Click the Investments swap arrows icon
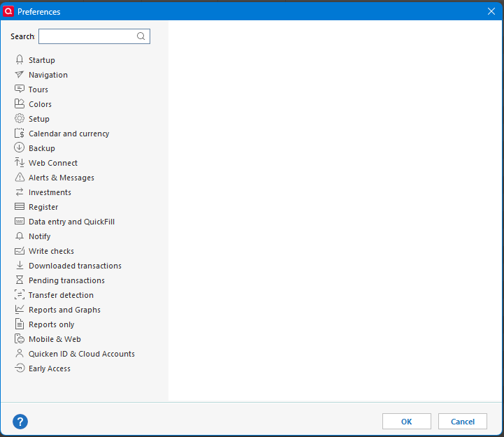The image size is (504, 437). tap(20, 192)
